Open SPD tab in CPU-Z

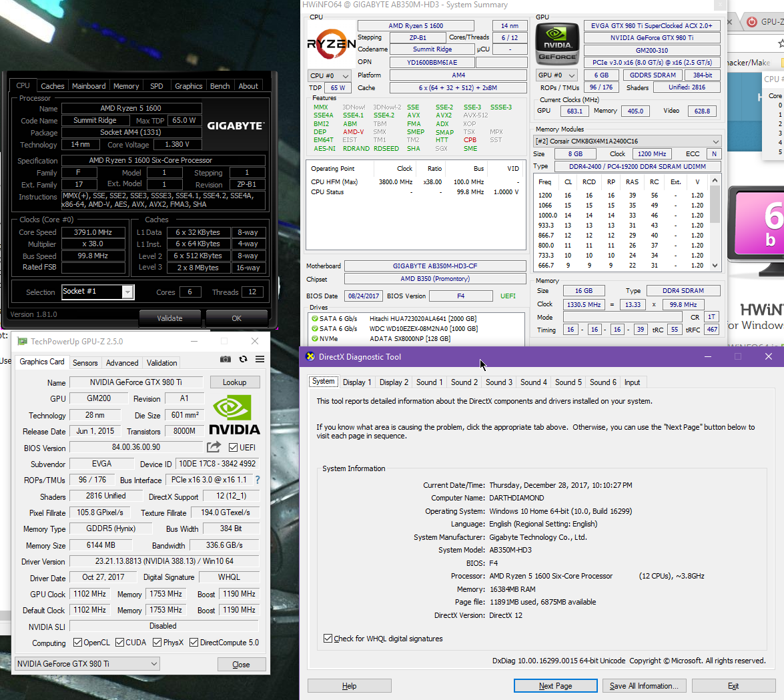click(157, 86)
